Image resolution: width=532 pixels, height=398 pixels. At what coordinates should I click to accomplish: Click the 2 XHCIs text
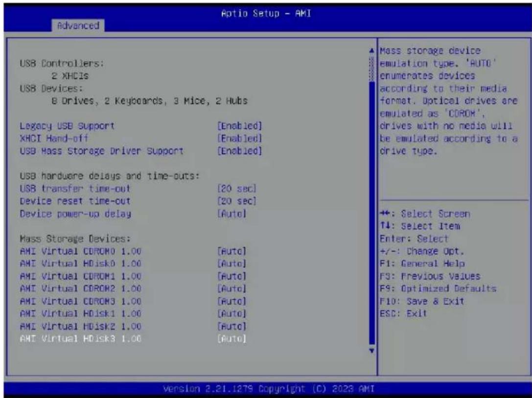pos(70,76)
